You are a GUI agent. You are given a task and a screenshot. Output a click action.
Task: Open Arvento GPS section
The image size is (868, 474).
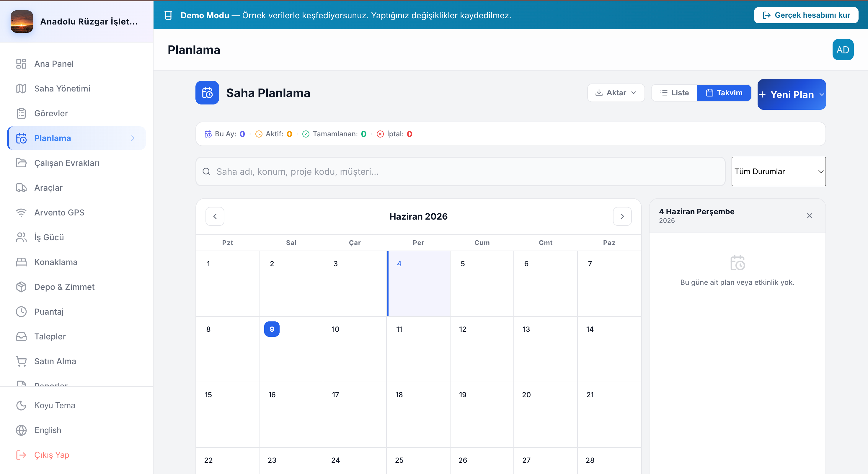coord(77,213)
